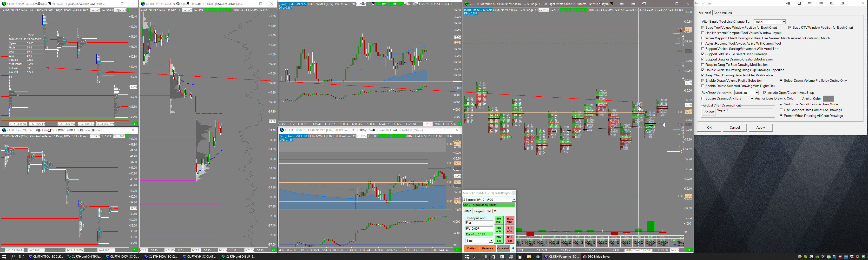Click Apply in Tool Settings
The image size is (868, 260).
pos(761,127)
